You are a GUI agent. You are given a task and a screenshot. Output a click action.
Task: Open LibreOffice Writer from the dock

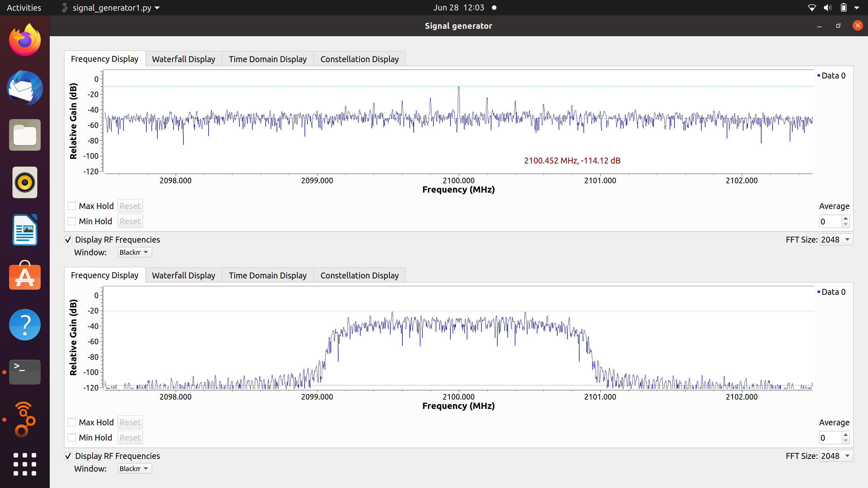[x=25, y=230]
